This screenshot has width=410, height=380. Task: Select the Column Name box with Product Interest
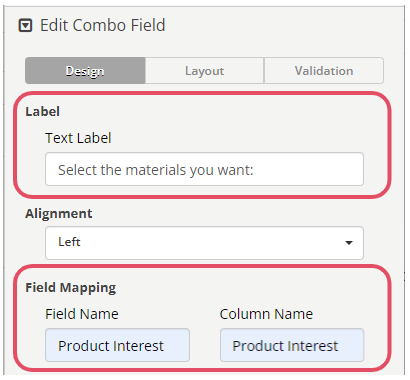coord(292,345)
